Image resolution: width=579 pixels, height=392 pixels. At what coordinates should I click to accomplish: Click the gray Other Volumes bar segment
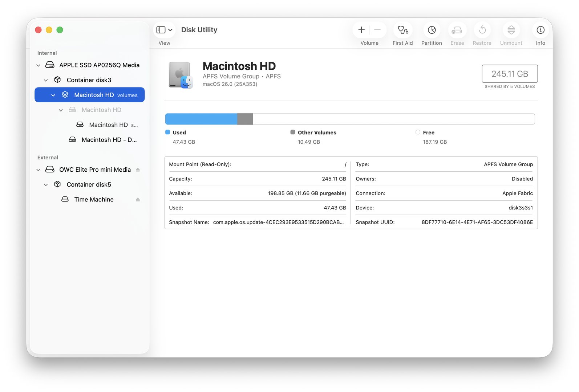245,119
